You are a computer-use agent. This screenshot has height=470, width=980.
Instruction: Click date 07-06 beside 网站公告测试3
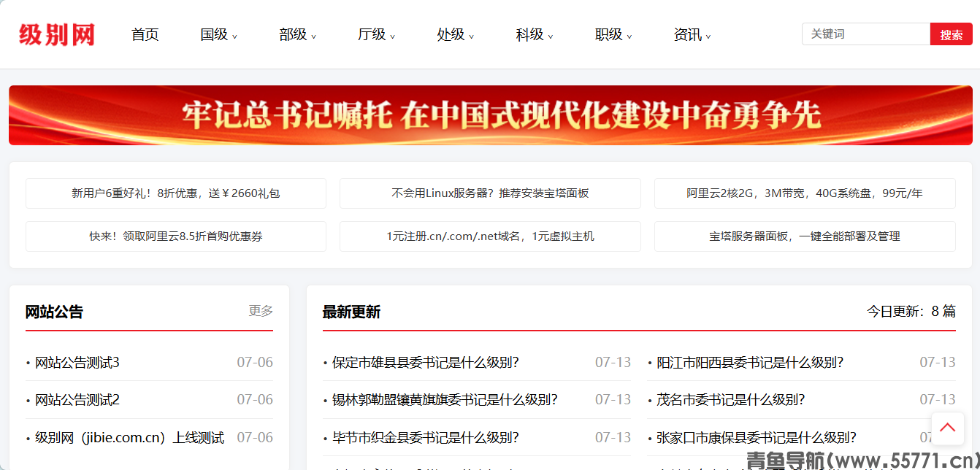pos(255,363)
